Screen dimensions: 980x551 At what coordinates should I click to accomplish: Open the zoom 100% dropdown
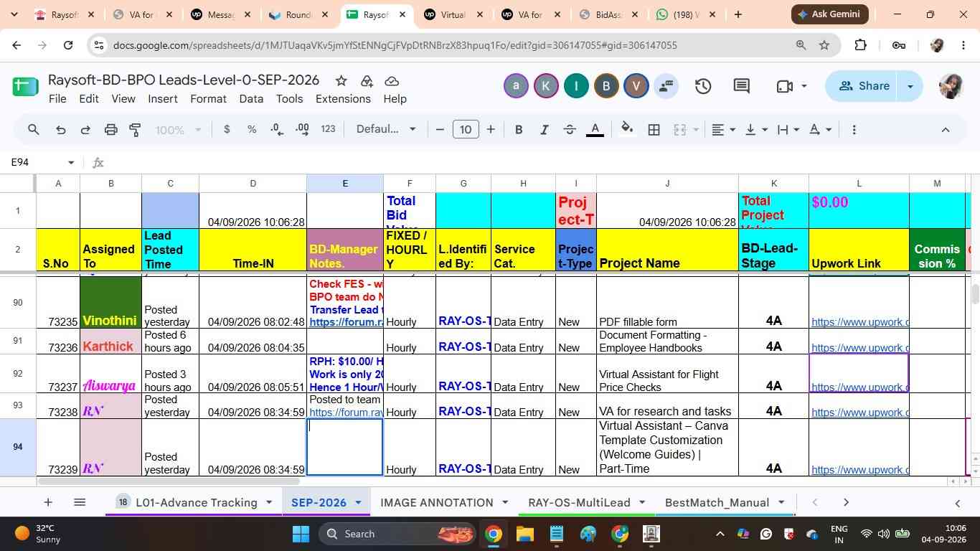coord(179,130)
